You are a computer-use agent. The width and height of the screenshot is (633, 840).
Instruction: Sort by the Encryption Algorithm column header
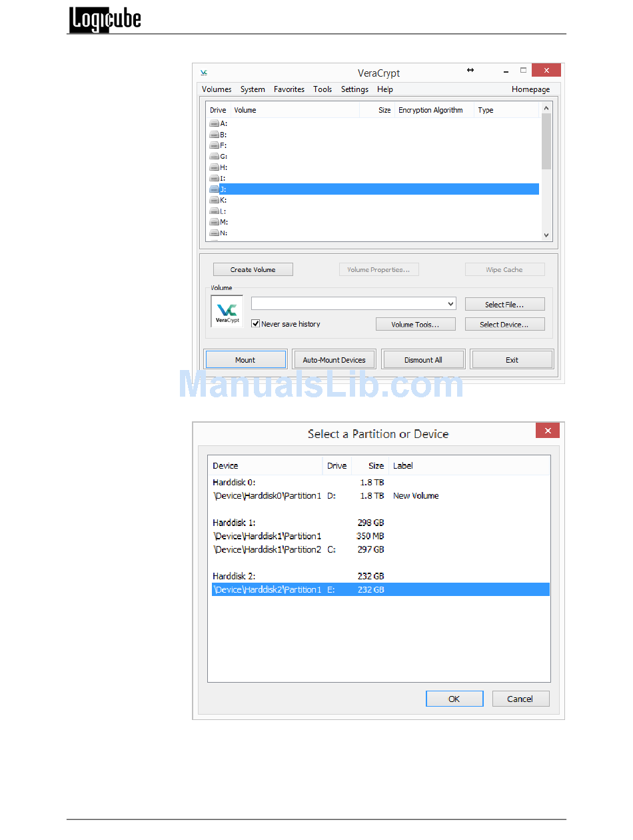434,110
